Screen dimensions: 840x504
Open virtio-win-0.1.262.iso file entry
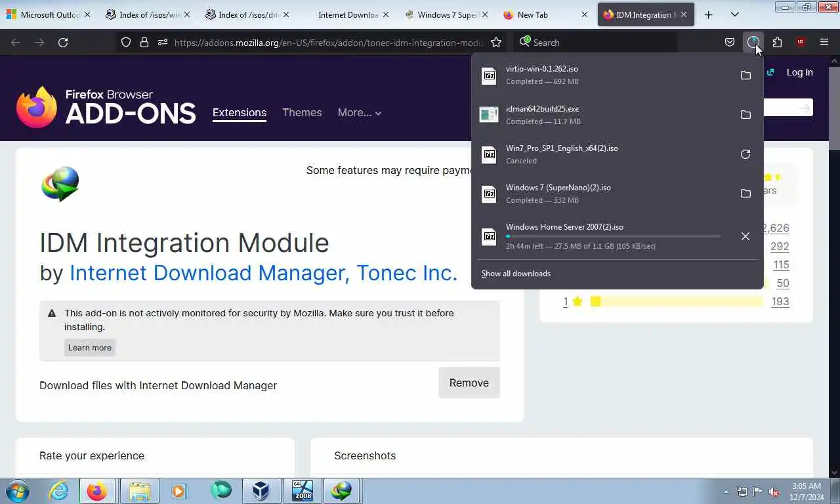point(602,75)
